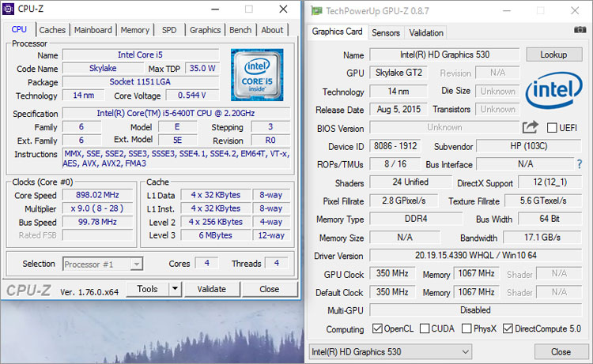The image size is (593, 364).
Task: Click the BIOS export share arrow icon
Action: pos(530,127)
